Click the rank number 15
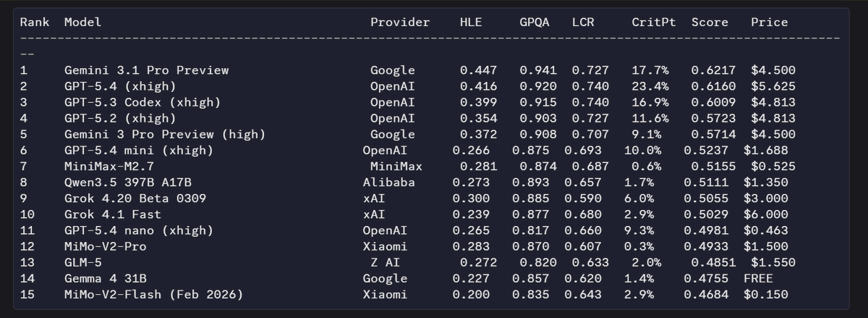Image resolution: width=868 pixels, height=318 pixels. (27, 294)
